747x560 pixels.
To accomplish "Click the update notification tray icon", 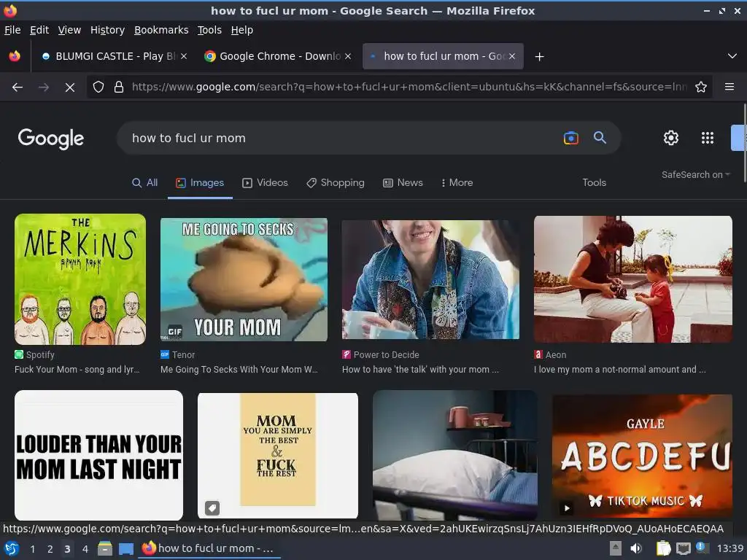I will point(701,548).
